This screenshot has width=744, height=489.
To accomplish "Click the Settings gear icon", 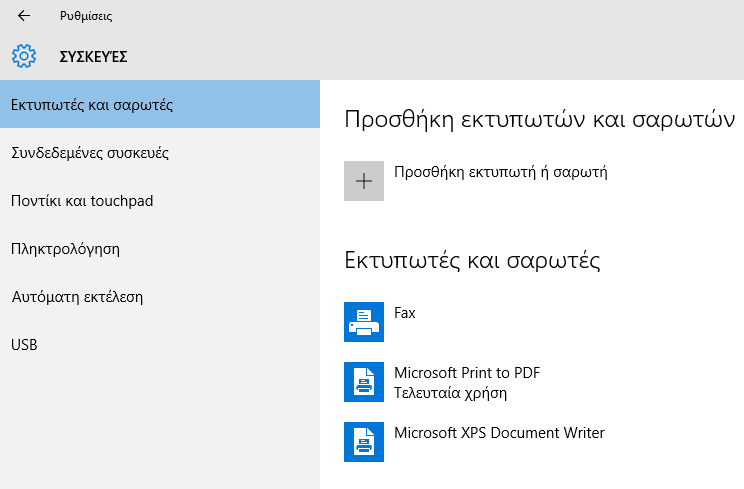I will pos(25,56).
